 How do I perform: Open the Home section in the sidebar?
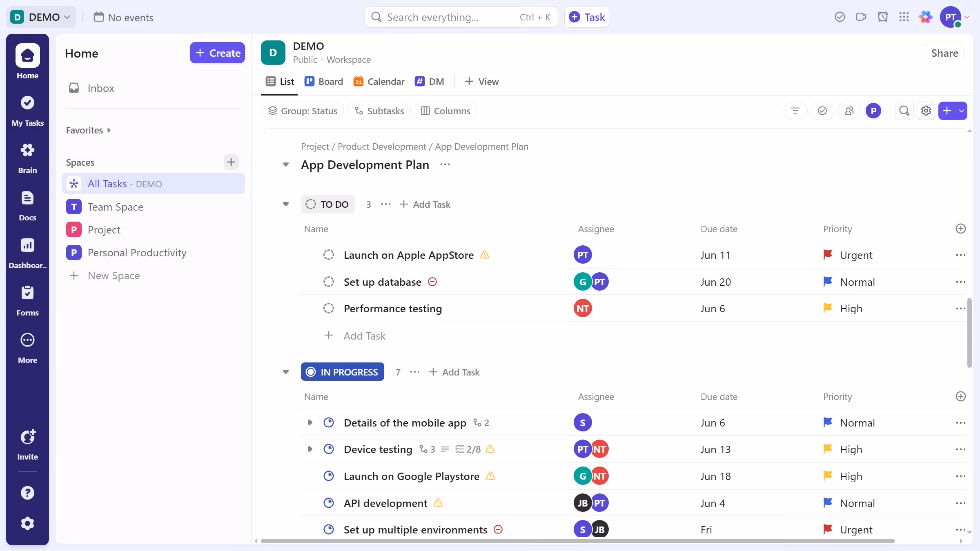click(x=27, y=61)
